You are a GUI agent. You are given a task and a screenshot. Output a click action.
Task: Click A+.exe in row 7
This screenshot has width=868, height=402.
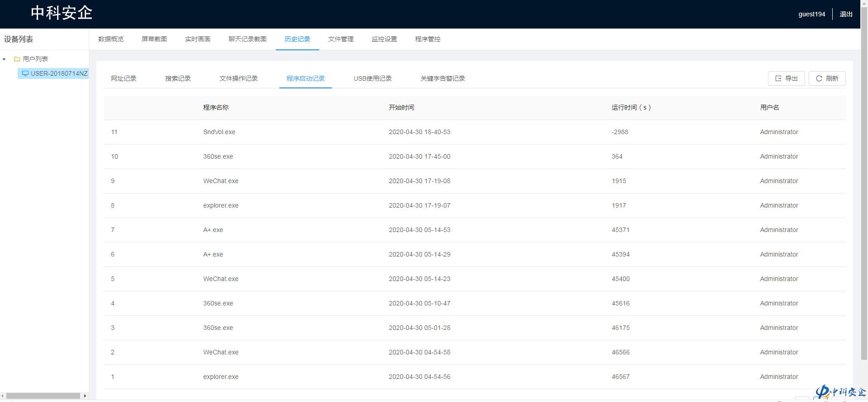213,230
